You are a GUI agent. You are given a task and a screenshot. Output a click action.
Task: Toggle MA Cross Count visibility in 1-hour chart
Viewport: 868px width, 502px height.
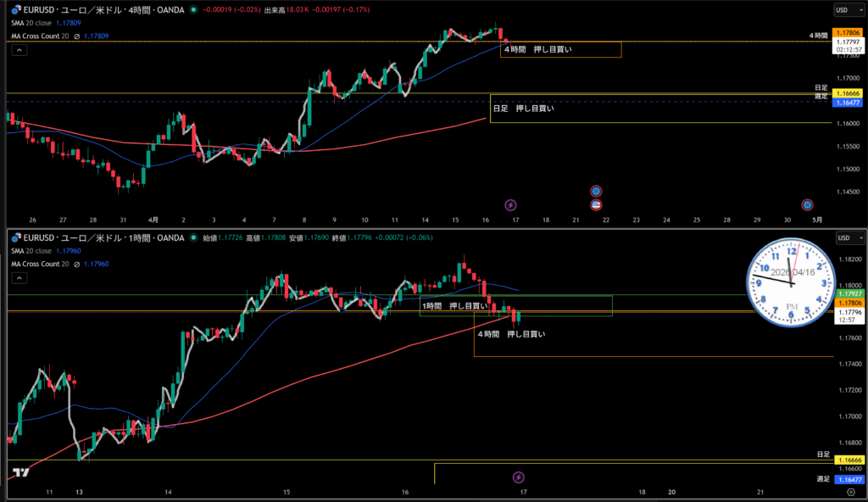coord(77,264)
